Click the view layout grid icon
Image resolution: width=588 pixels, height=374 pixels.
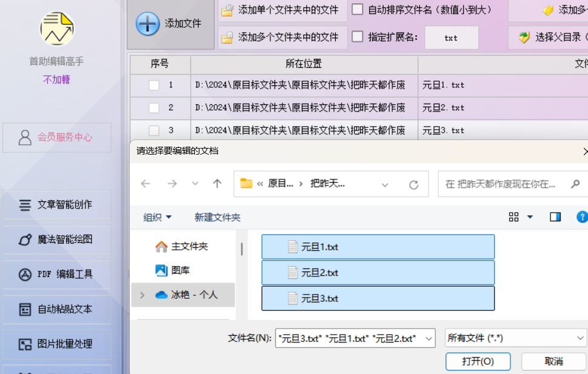(x=514, y=217)
